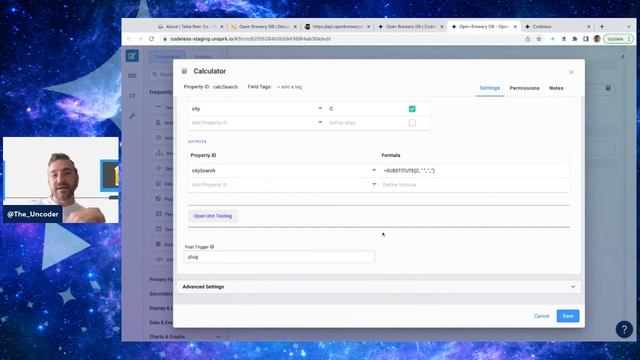Click the wrench settings icon in sidebar
Viewport: 640px width, 360px height.
[132, 116]
